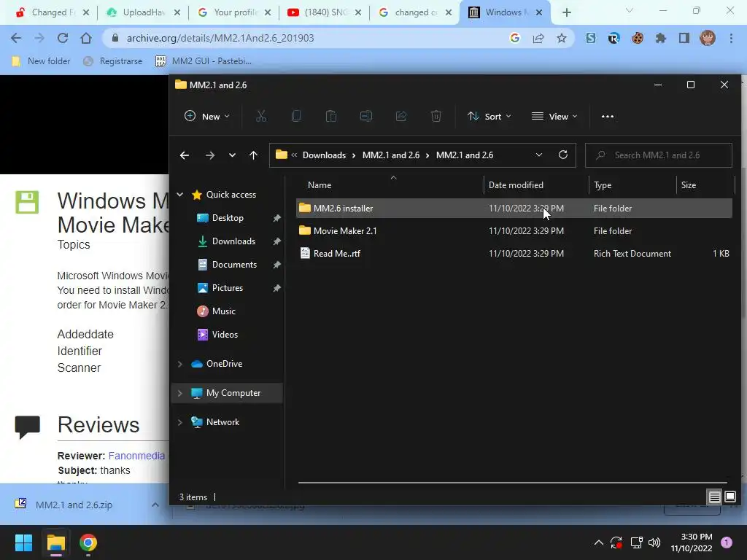Select Music in the navigation pane
Viewport: 747px width, 560px height.
223,311
